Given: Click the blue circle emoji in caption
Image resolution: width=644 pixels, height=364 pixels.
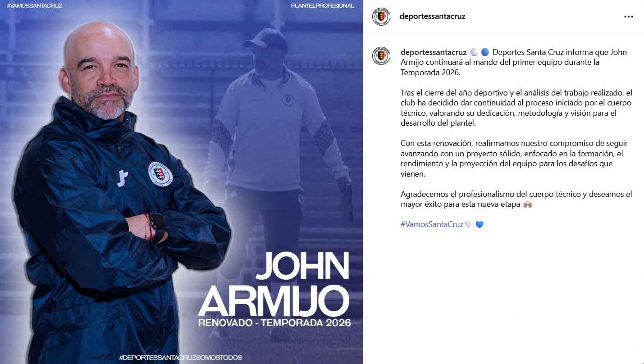Looking at the screenshot, I should [485, 52].
